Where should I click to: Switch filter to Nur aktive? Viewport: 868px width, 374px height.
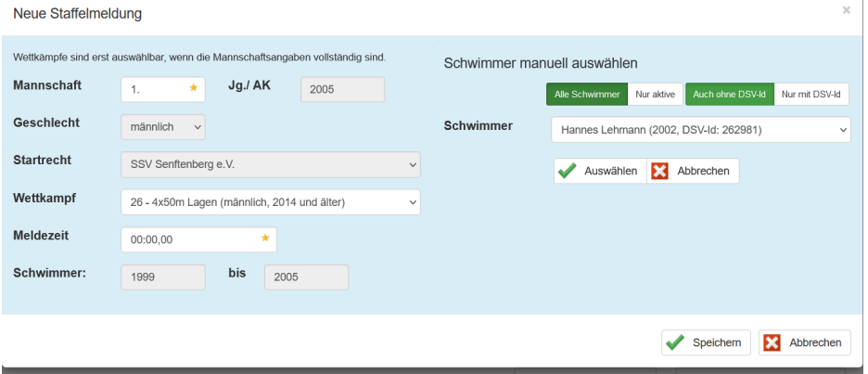tap(656, 95)
